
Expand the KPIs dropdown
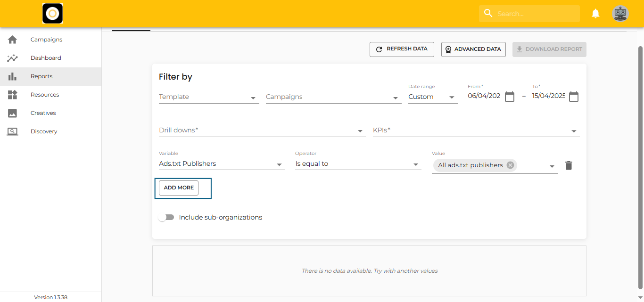476,131
